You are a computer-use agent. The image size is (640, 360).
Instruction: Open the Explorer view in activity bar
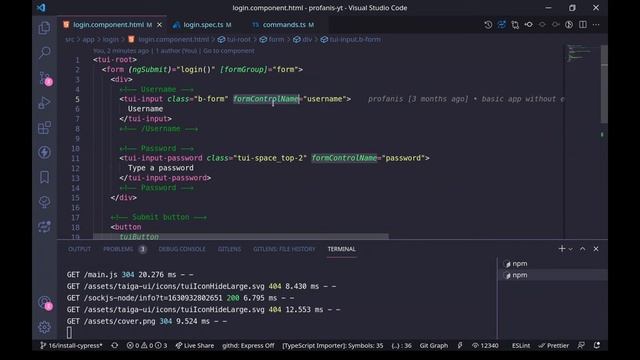pos(44,28)
